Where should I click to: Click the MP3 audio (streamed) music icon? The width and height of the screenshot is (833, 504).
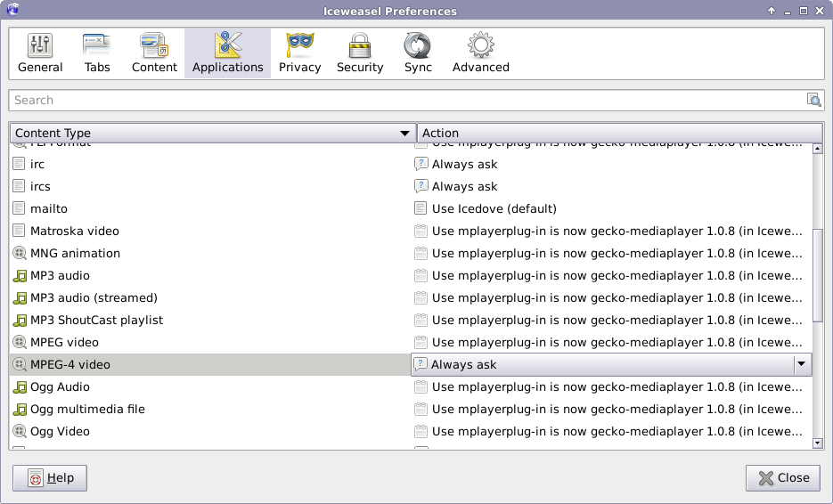20,298
